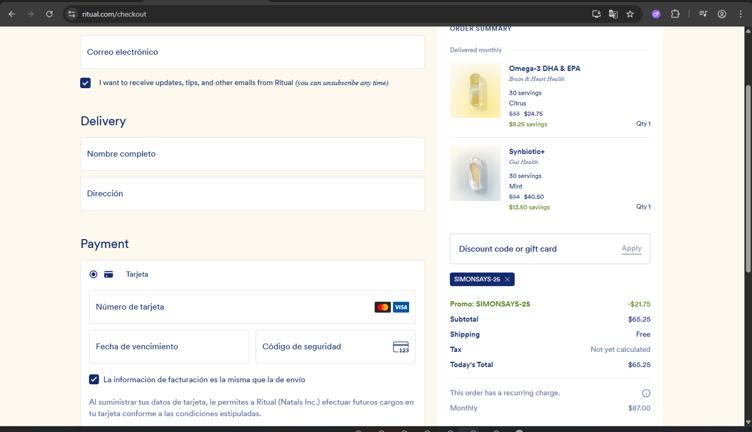Click the Promo: SIMONSAYS-25 label
Image resolution: width=752 pixels, height=432 pixels.
pos(490,304)
